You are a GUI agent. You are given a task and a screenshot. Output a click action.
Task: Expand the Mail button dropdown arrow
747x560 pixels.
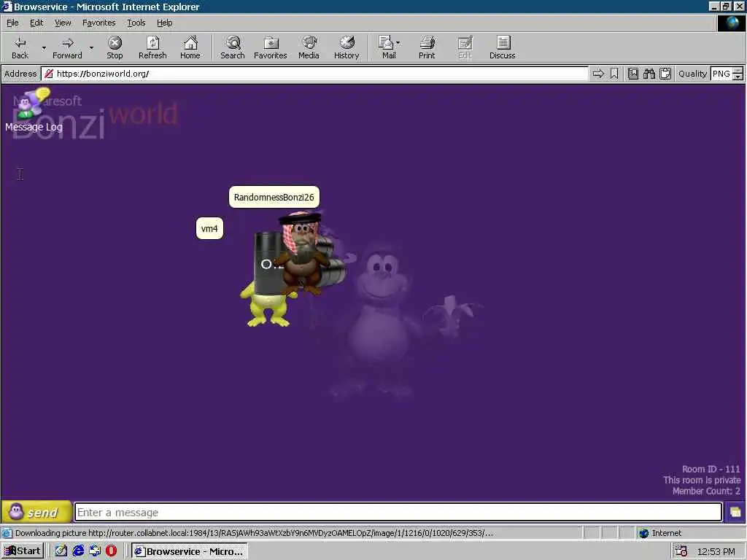coord(398,43)
